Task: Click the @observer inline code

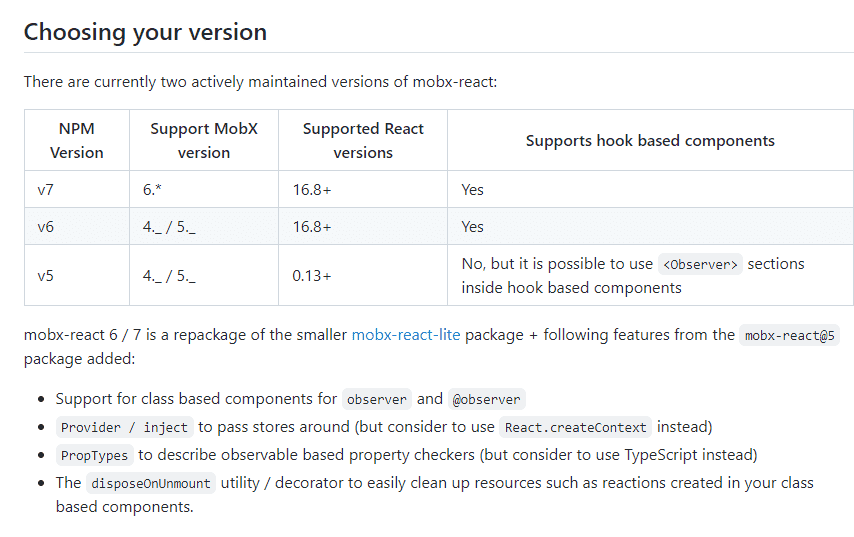Action: click(486, 399)
